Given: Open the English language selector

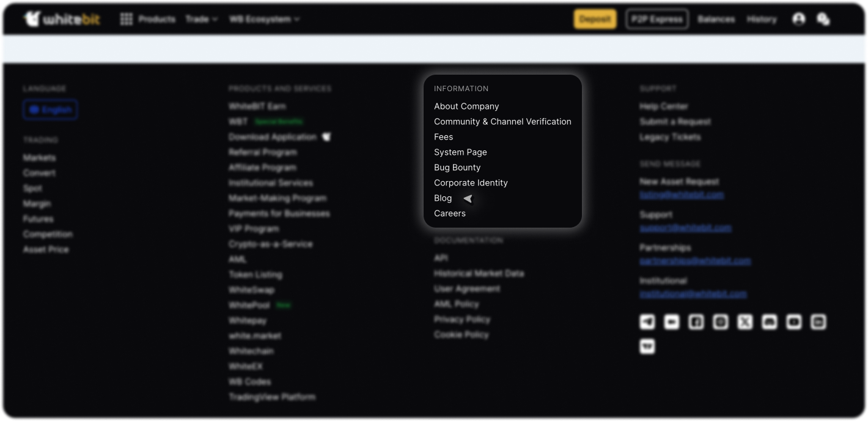Looking at the screenshot, I should (50, 110).
